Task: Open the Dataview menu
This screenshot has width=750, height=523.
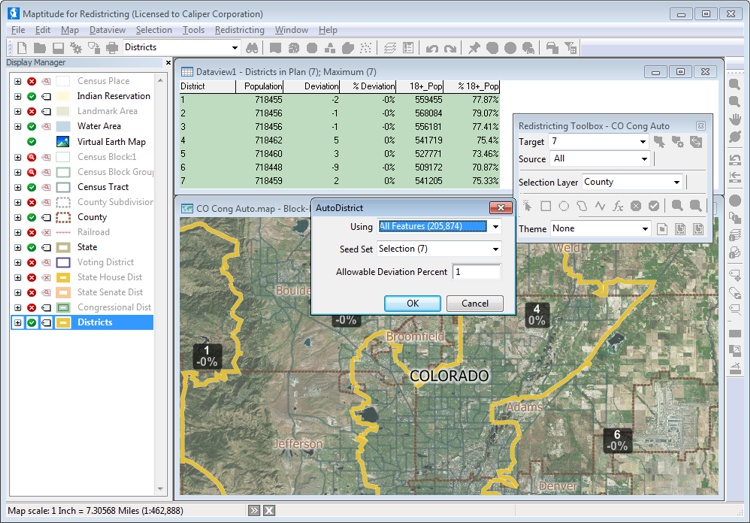Action: pyautogui.click(x=107, y=30)
